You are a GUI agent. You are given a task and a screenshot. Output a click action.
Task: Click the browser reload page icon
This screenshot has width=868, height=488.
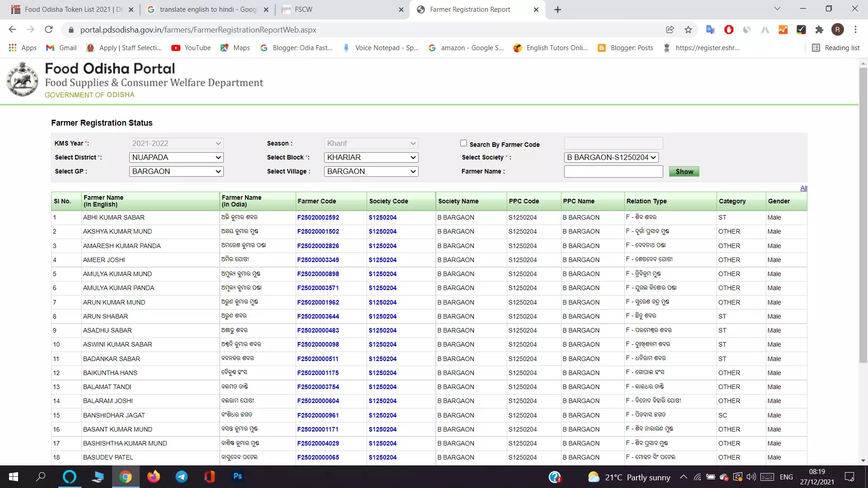tap(49, 30)
